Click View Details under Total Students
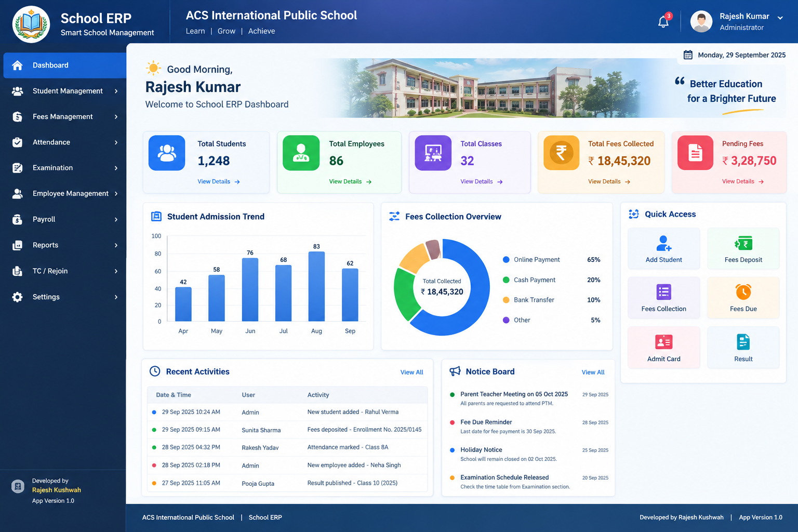The height and width of the screenshot is (532, 798). point(218,182)
